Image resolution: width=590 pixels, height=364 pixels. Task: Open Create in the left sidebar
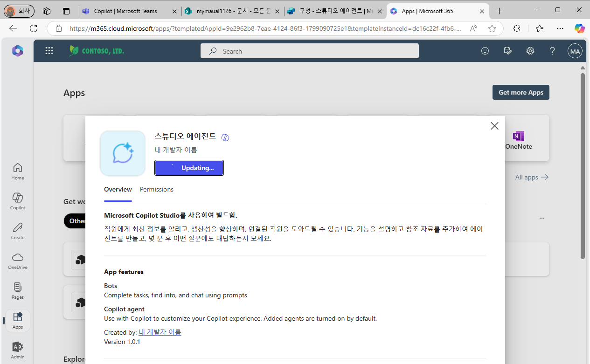(x=18, y=231)
